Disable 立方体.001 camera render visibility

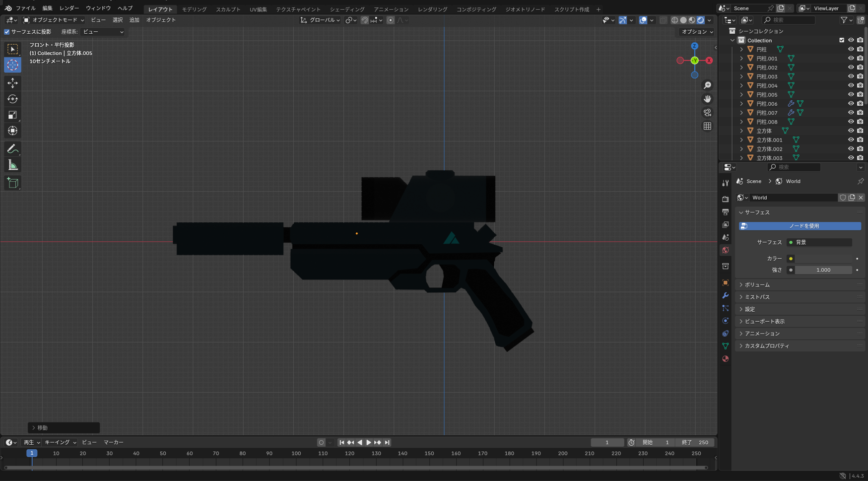860,139
